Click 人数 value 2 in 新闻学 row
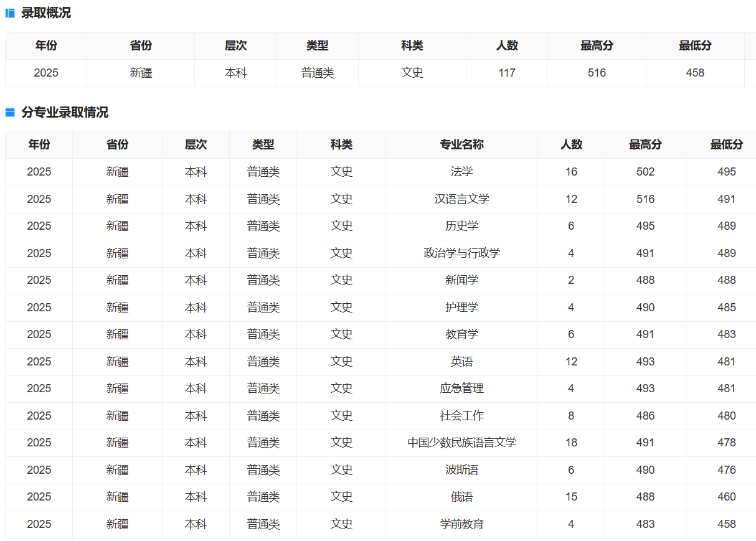Screen dimensions: 756x541 click(571, 280)
